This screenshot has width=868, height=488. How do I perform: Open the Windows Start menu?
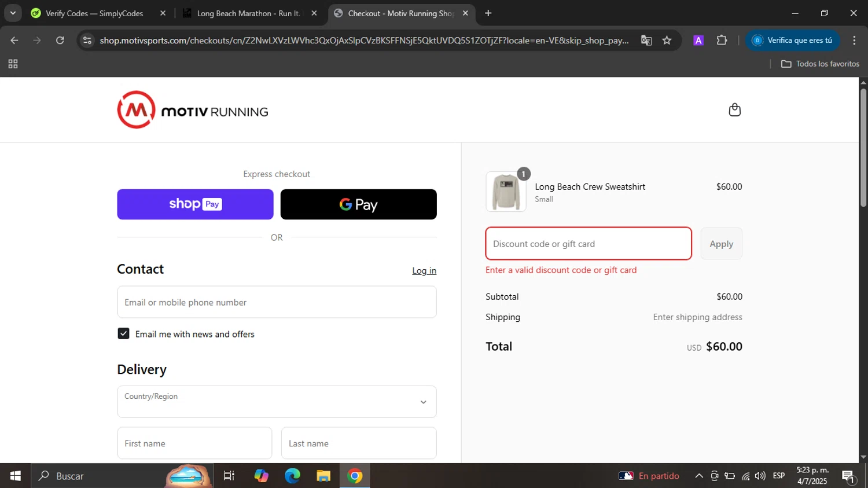[x=16, y=476]
